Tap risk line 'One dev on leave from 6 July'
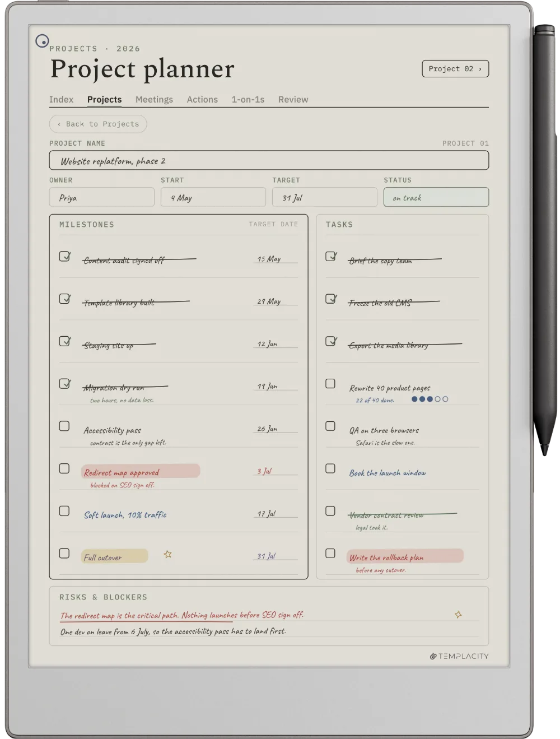Image resolution: width=560 pixels, height=739 pixels. 173,631
